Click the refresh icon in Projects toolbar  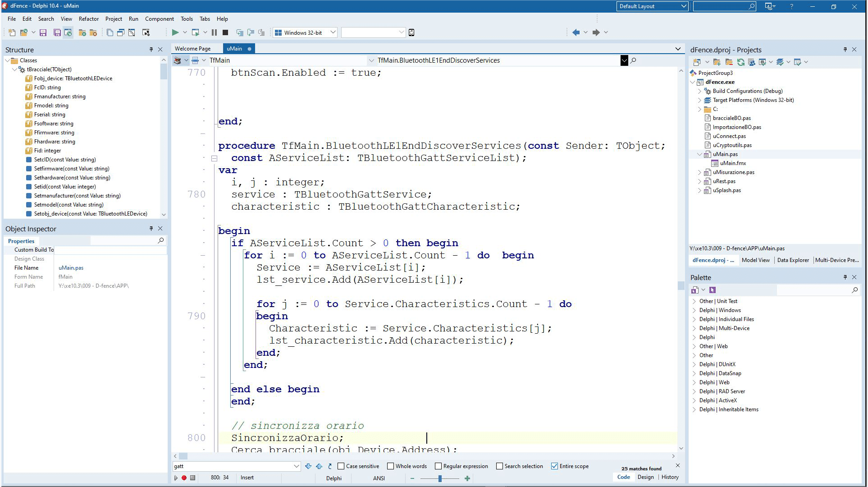tap(740, 62)
